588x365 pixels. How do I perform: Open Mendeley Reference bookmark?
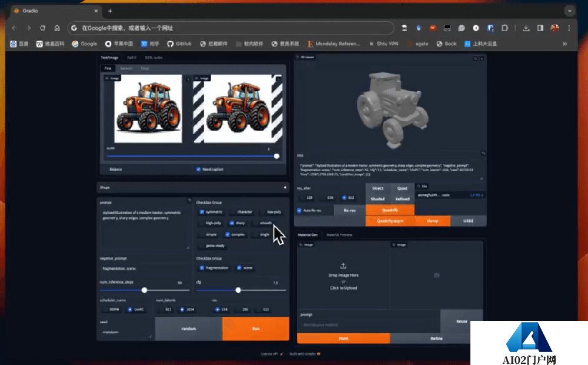(x=334, y=44)
